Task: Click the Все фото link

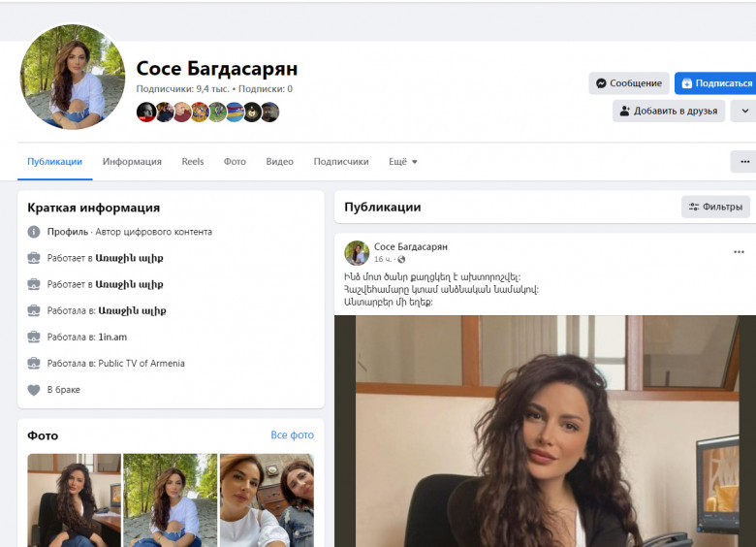Action: (292, 435)
